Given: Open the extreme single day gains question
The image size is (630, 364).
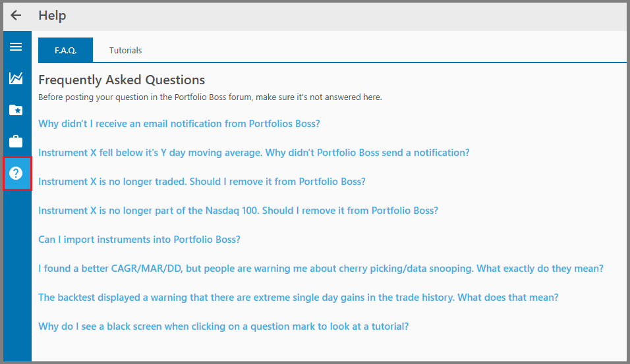Looking at the screenshot, I should click(298, 298).
